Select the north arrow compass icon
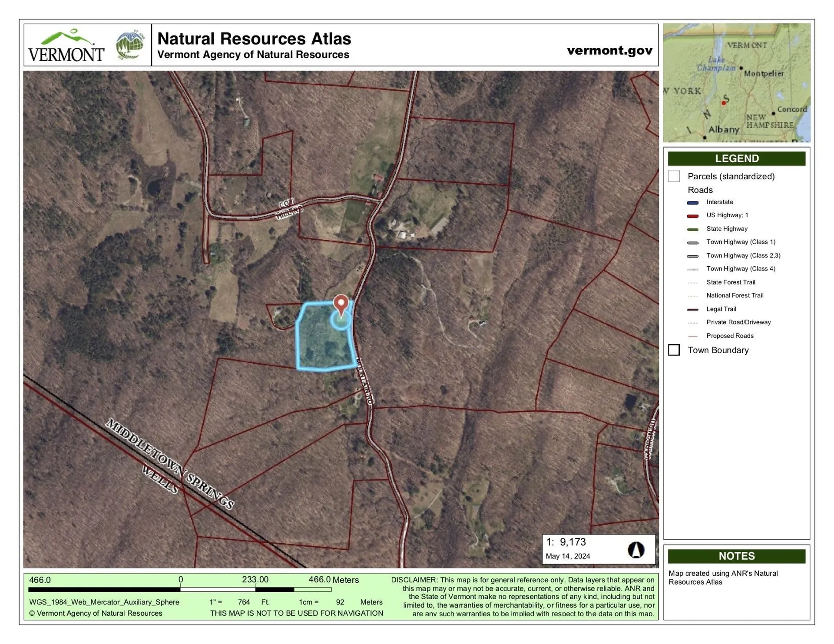 click(x=636, y=550)
